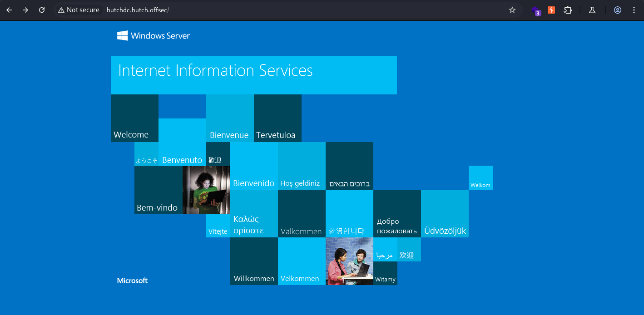
Task: Go back to the previous page
Action: click(x=9, y=10)
